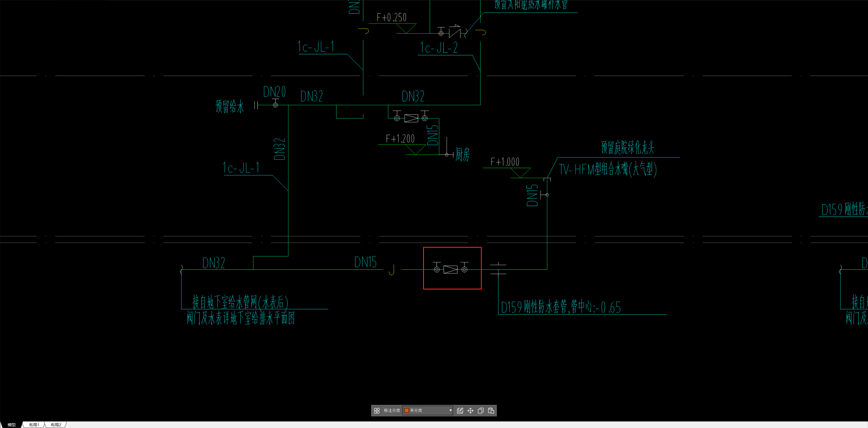Select the F+0.250 elevation text
Image resolution: width=868 pixels, height=428 pixels.
(392, 17)
